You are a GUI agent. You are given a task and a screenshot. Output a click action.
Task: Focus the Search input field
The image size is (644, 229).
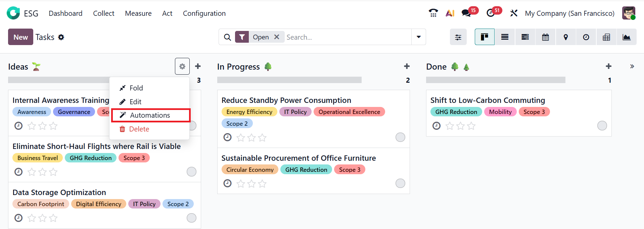coord(348,37)
